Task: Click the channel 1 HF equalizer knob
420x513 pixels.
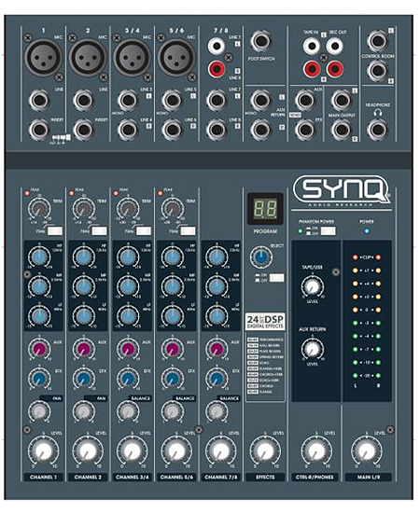Action: [x=39, y=256]
